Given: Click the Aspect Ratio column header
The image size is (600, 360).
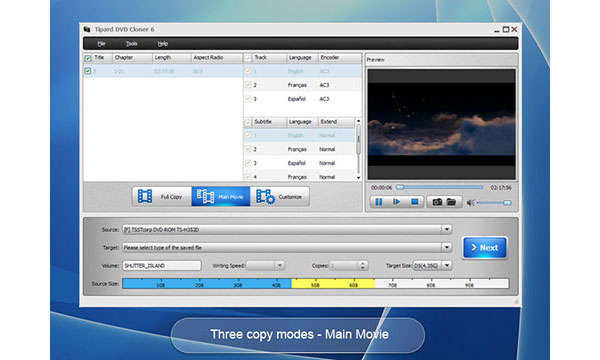Looking at the screenshot, I should [x=217, y=58].
